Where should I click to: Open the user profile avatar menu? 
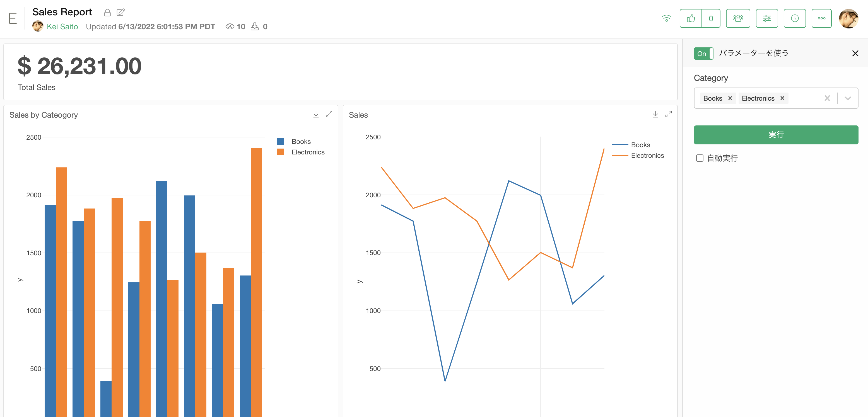(x=848, y=18)
